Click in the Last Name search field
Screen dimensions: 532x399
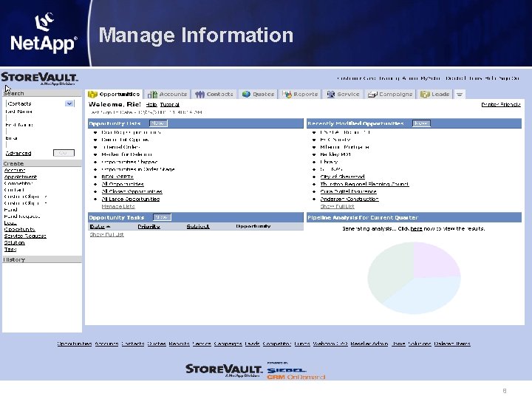pyautogui.click(x=40, y=118)
